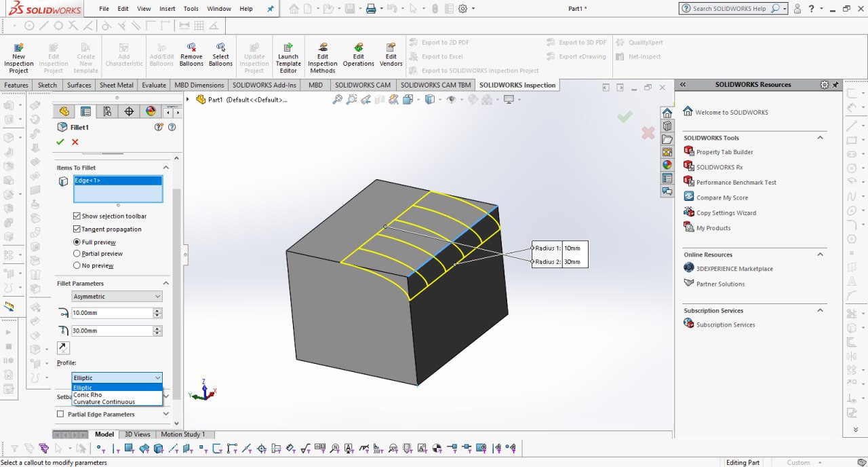The height and width of the screenshot is (467, 868).
Task: Click the user login icon
Action: [797, 9]
